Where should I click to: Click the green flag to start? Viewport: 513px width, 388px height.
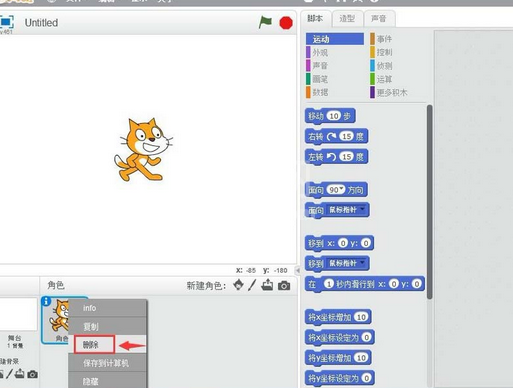pyautogui.click(x=265, y=22)
